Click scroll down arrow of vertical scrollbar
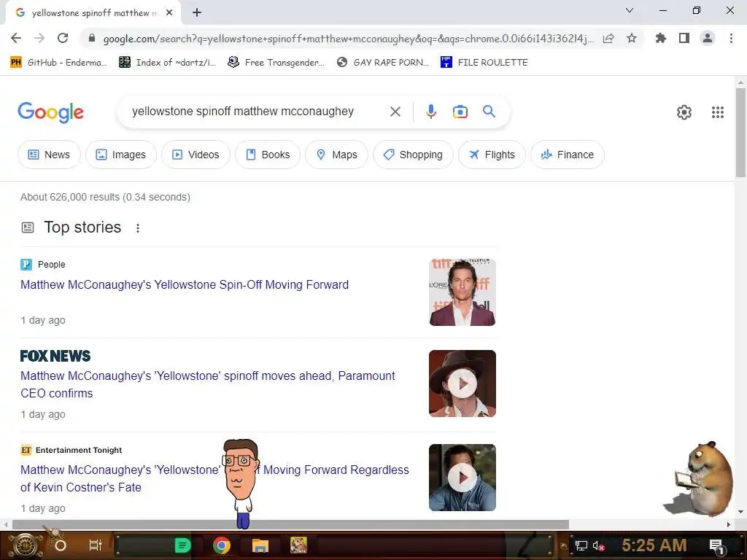 tap(740, 512)
